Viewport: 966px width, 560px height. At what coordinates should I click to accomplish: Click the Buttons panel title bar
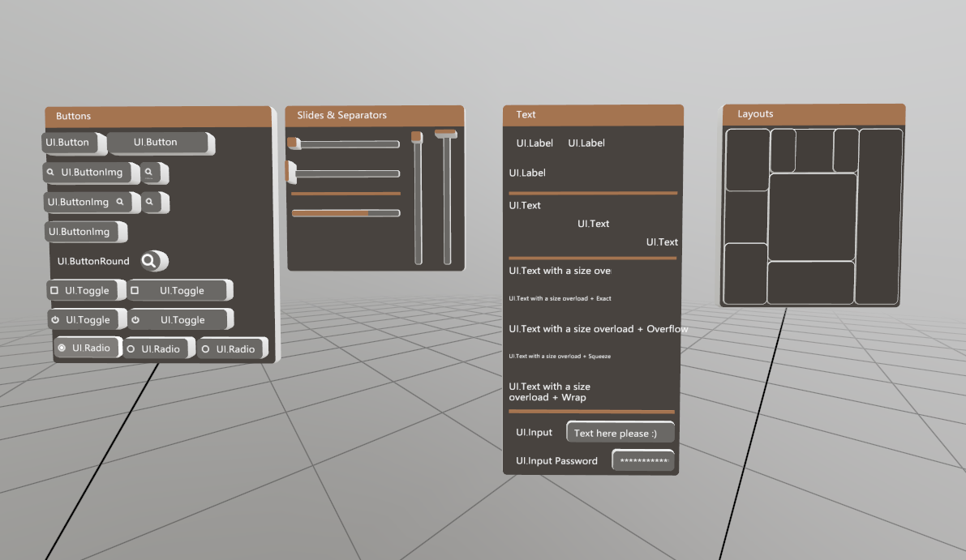pyautogui.click(x=159, y=116)
